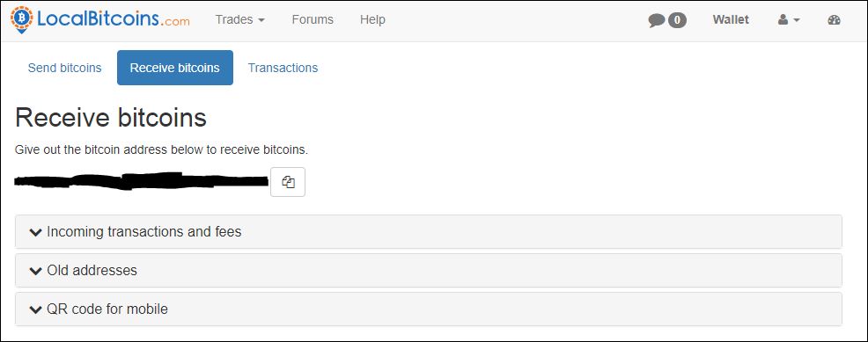Go to Wallet in the navbar
Viewport: 868px width, 342px height.
(731, 20)
